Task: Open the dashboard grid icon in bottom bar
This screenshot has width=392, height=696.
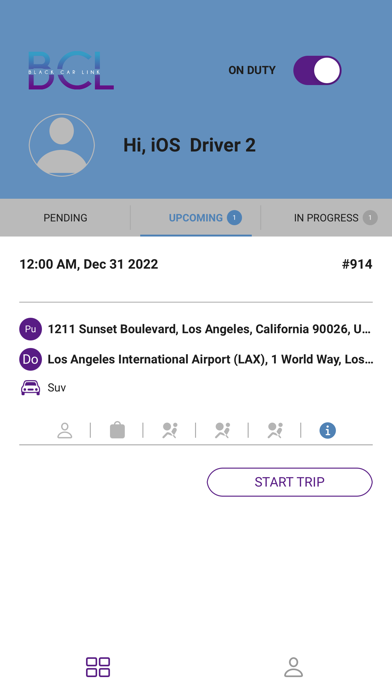Action: 98,667
